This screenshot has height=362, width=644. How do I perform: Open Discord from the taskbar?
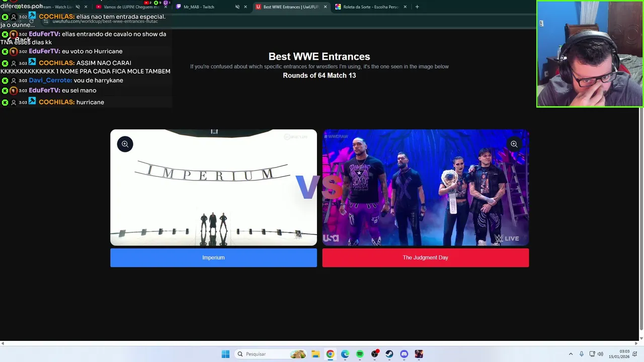(x=404, y=354)
